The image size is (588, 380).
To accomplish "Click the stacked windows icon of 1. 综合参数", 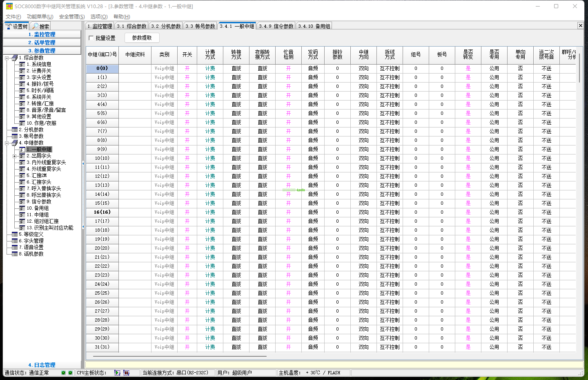I will tap(15, 58).
